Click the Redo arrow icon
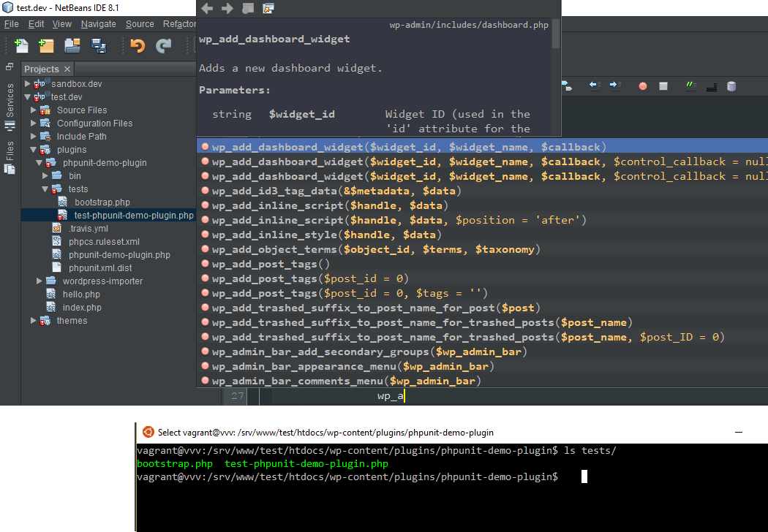This screenshot has height=532, width=768. (163, 45)
